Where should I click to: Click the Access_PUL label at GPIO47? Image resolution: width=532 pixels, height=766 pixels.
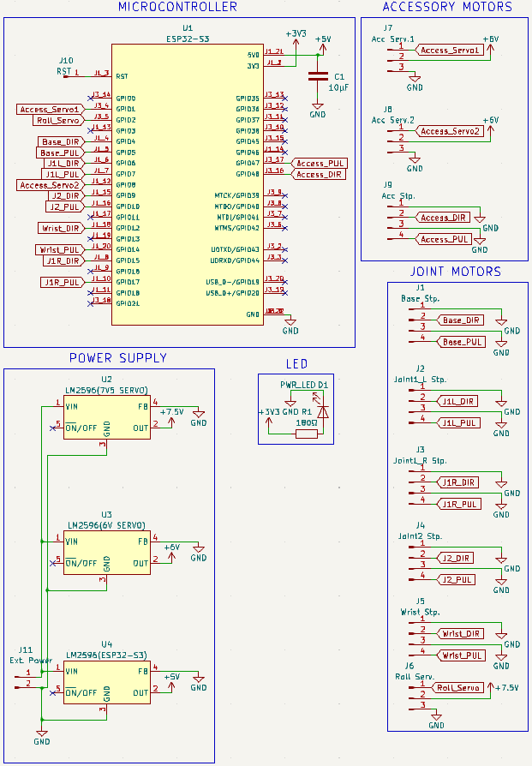(320, 163)
